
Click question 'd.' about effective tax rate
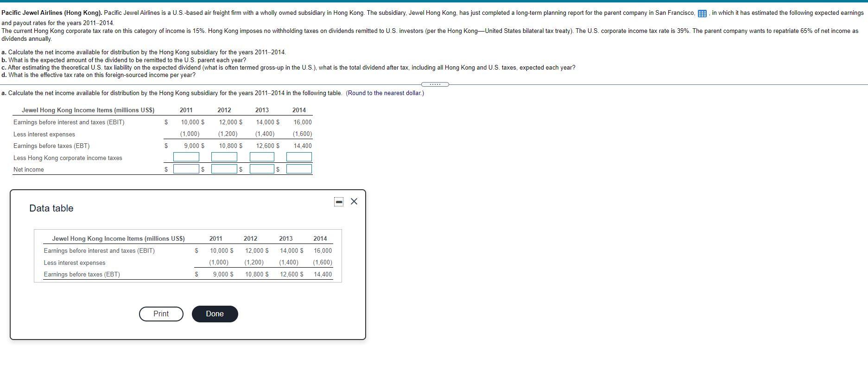pos(98,75)
